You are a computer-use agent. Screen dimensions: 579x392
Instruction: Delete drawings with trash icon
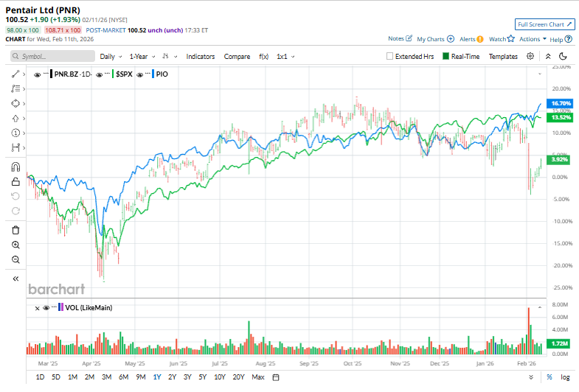15,230
